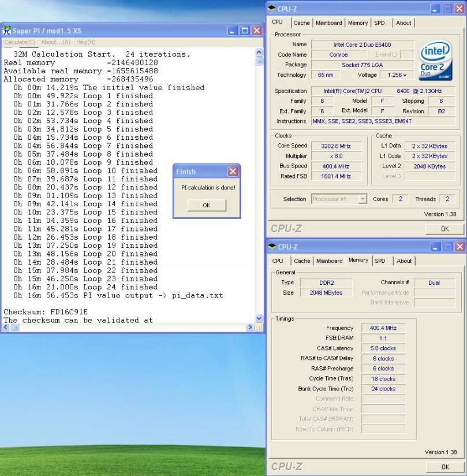Switch to SPD tab in bottom CPU-Z window
Screen dimensions: 467x476
coord(380,261)
